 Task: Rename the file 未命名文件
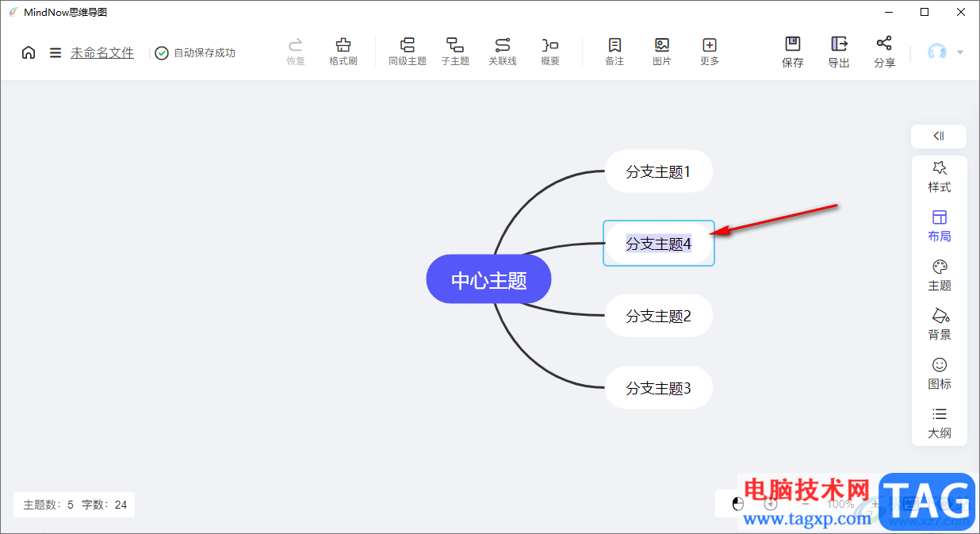click(x=102, y=53)
